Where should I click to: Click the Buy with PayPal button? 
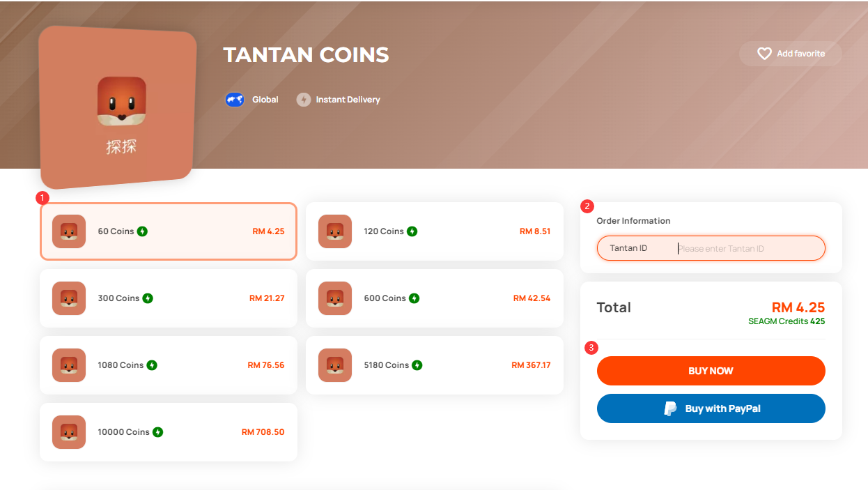point(711,408)
